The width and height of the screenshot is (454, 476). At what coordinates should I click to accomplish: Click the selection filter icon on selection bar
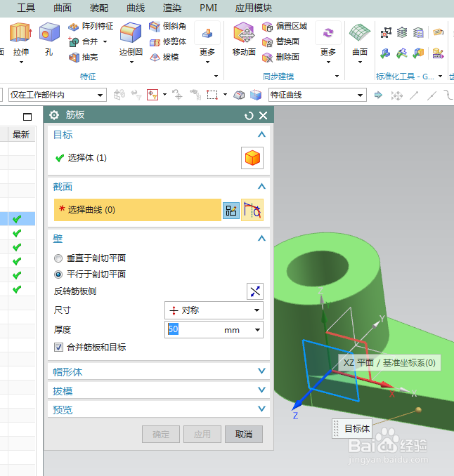[x=153, y=95]
